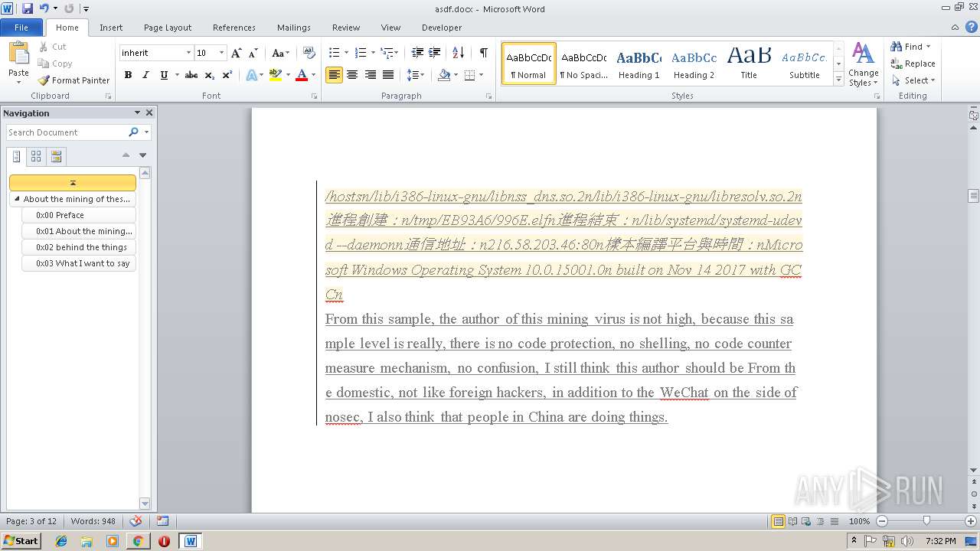
Task: Browse headings in Navigation pane
Action: point(17,156)
